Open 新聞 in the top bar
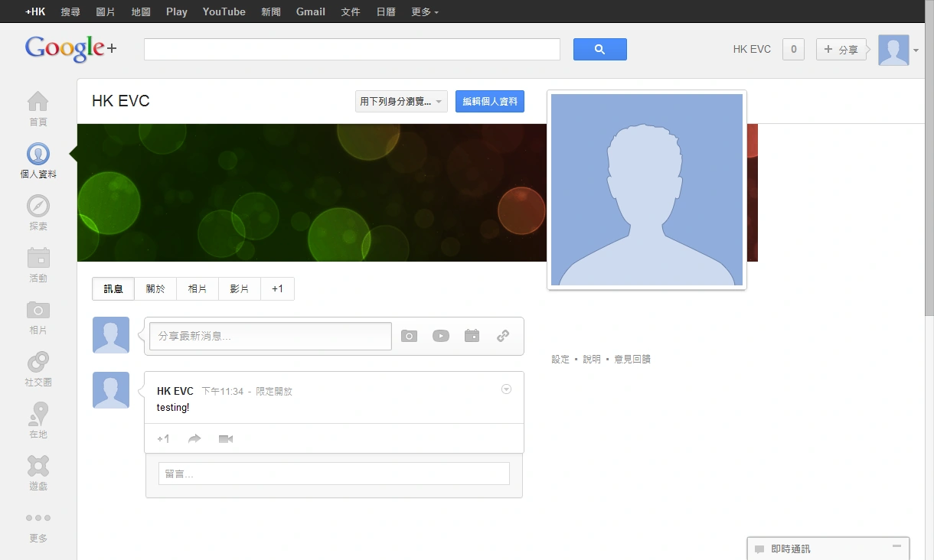 click(x=271, y=11)
